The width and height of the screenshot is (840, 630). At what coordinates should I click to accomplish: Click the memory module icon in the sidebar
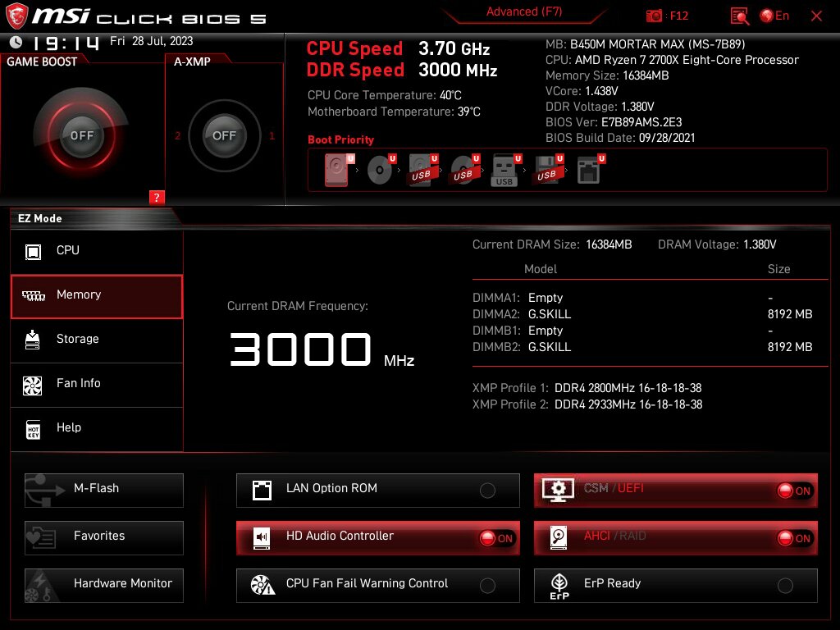click(33, 295)
